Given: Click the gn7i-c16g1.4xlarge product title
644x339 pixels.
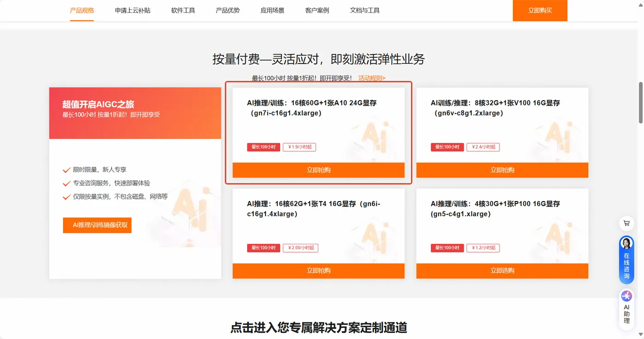Looking at the screenshot, I should tap(312, 108).
